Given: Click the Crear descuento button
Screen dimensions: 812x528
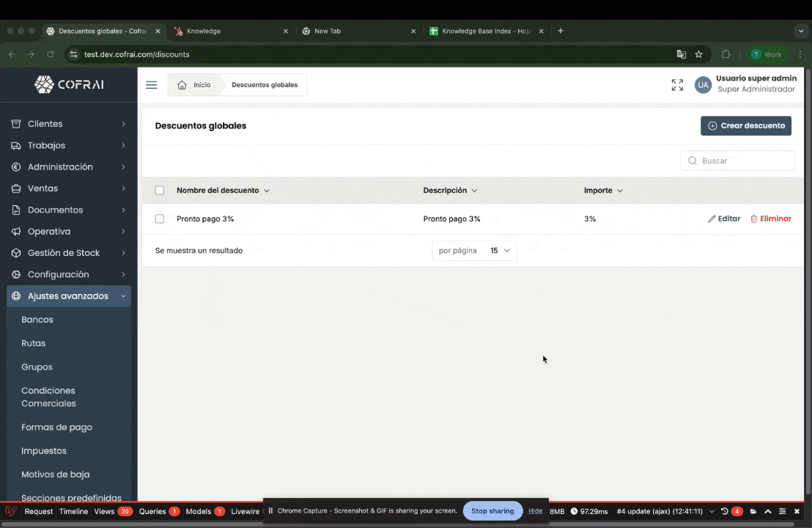Looking at the screenshot, I should point(745,125).
